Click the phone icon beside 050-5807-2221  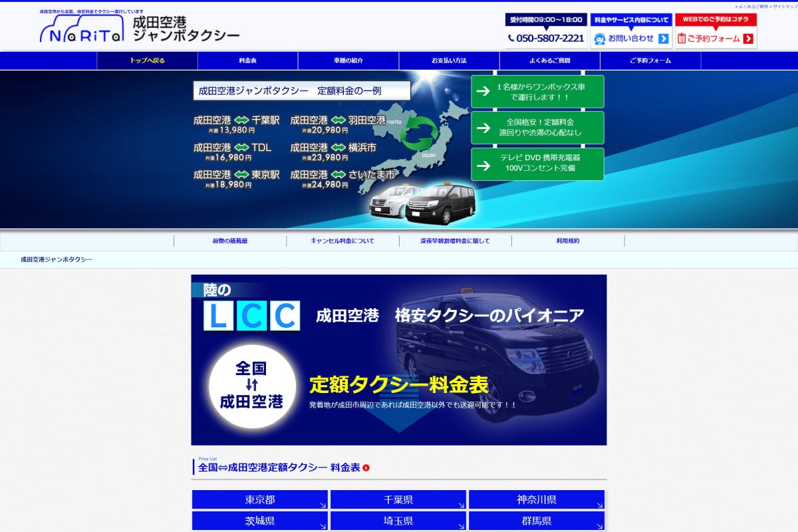coord(511,39)
